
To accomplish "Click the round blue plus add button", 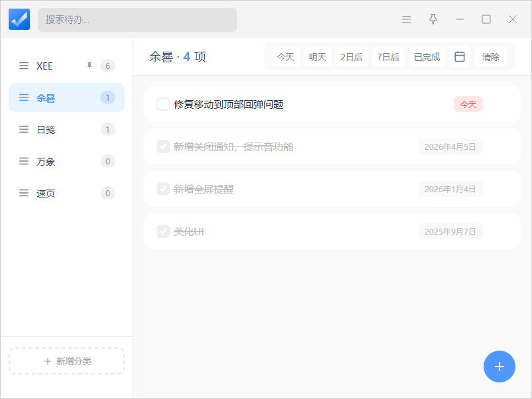I will tap(499, 367).
